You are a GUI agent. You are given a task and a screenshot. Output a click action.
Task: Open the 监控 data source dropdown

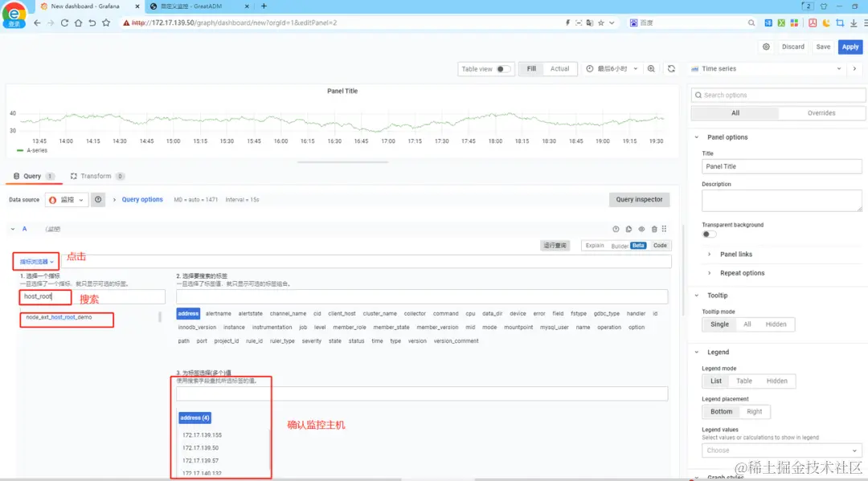tap(67, 200)
